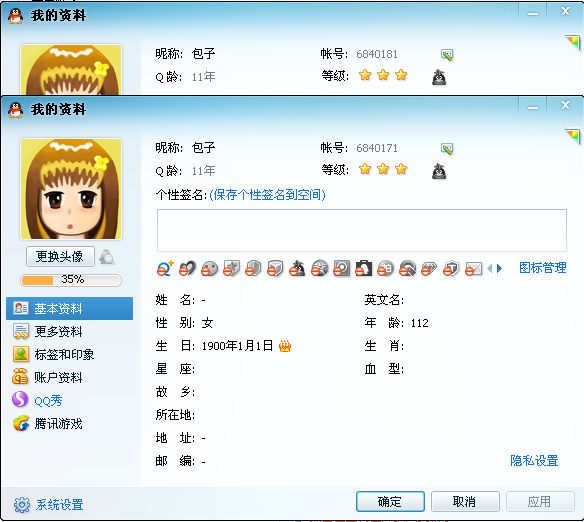The height and width of the screenshot is (522, 584).
Task: Show previous service icons with left arrow
Action: pos(490,268)
